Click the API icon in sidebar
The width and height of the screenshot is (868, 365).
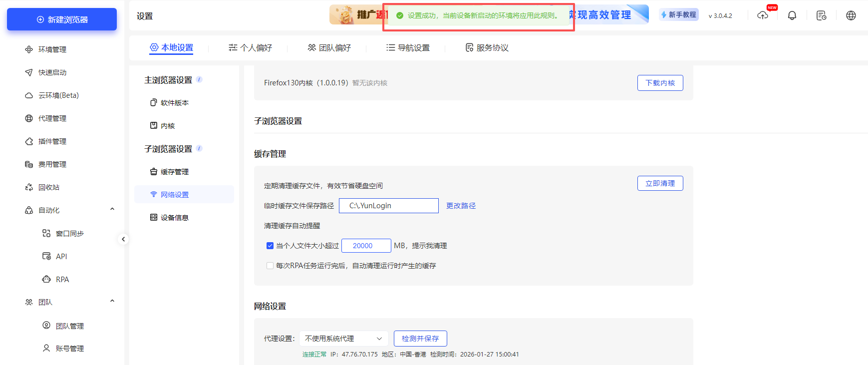(x=46, y=256)
